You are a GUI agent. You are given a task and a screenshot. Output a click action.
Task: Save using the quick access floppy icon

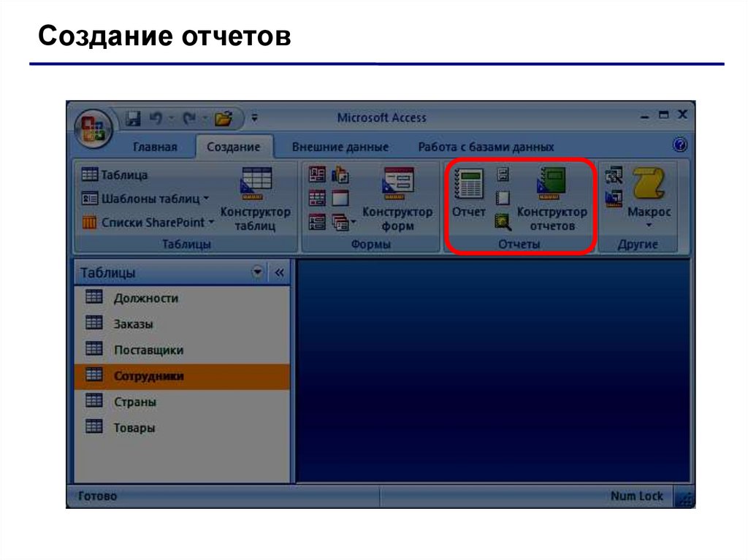click(x=133, y=118)
